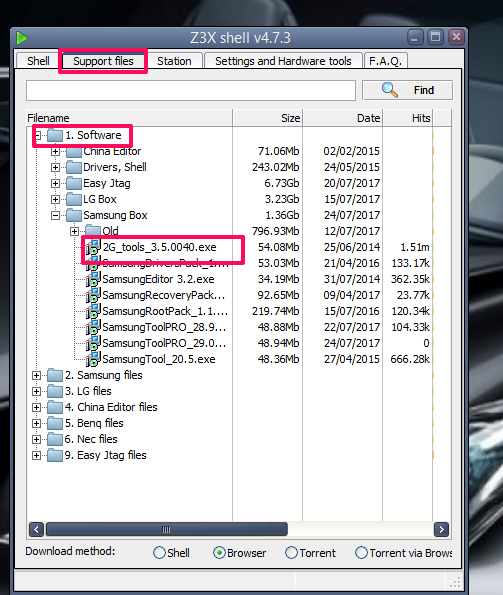
Task: Click the 1. Software folder icon
Action: tap(55, 135)
